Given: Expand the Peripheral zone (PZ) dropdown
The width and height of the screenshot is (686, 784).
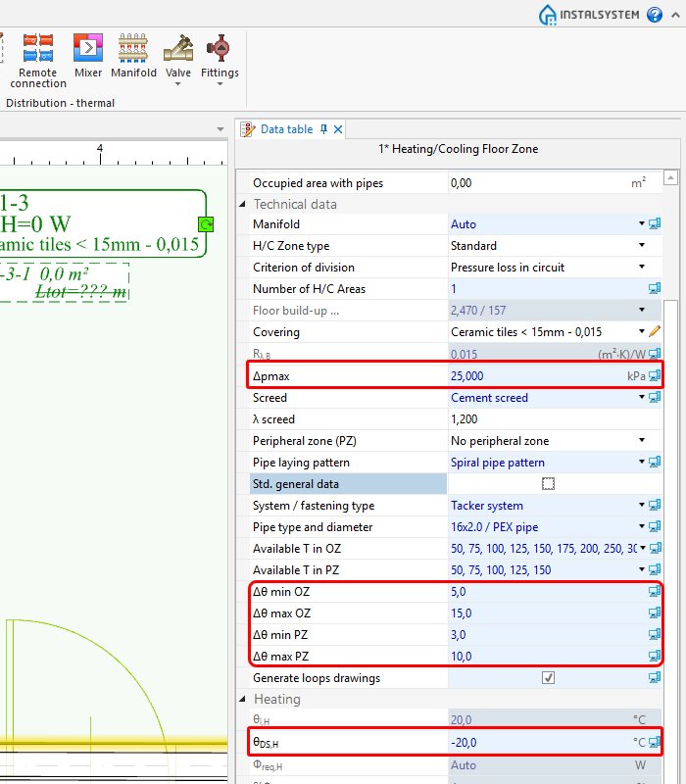Looking at the screenshot, I should coord(642,441).
